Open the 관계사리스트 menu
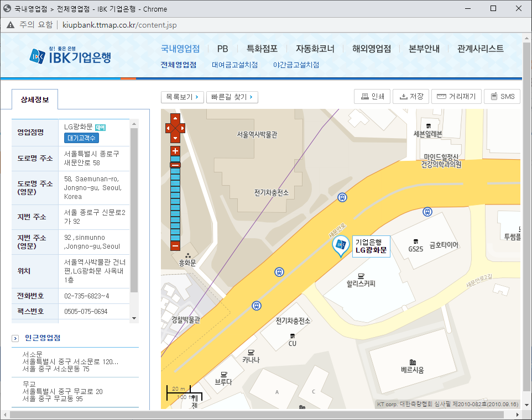 coord(481,49)
